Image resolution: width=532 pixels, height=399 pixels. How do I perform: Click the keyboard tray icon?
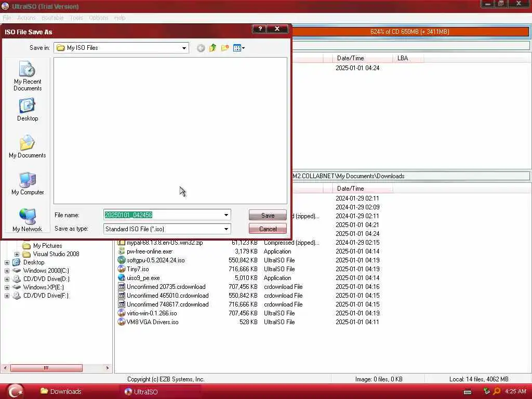click(468, 392)
